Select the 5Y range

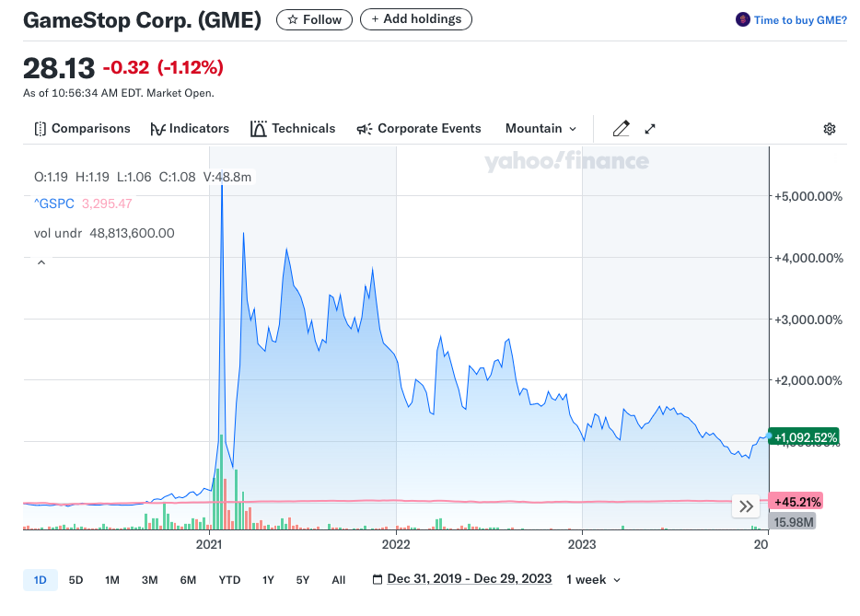pyautogui.click(x=303, y=580)
